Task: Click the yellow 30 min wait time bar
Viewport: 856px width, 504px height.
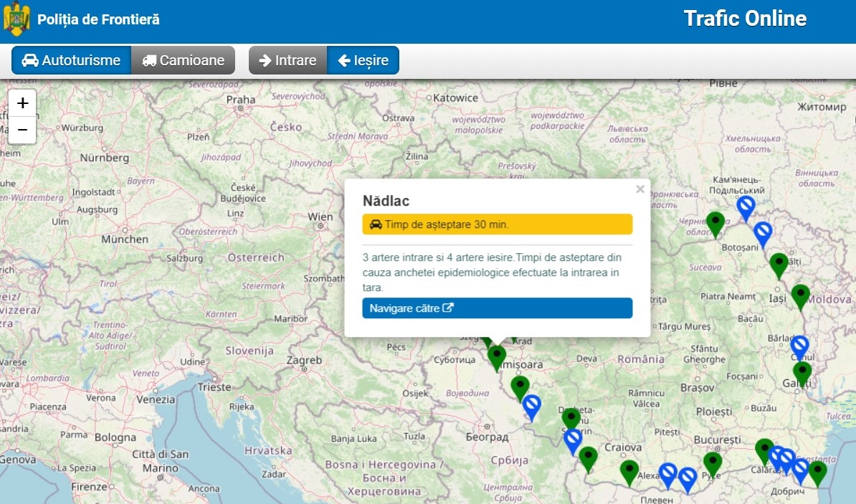Action: [497, 224]
